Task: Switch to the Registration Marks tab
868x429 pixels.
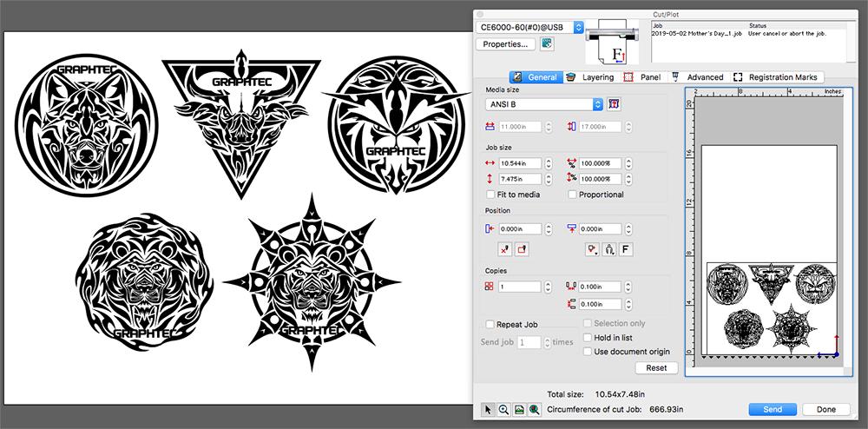Action: click(777, 77)
